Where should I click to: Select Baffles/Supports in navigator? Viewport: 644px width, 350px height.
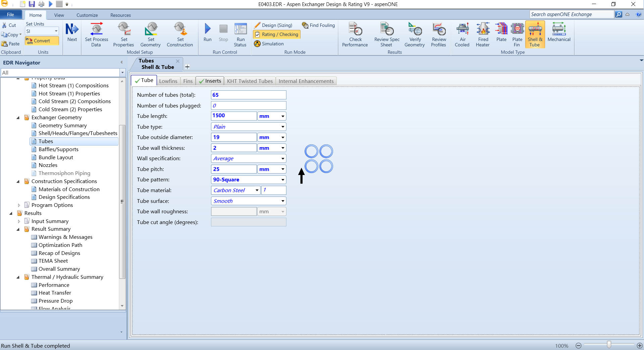(58, 149)
